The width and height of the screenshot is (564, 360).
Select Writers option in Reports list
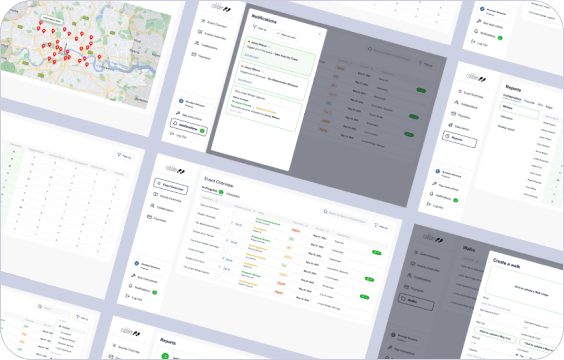tap(520, 110)
